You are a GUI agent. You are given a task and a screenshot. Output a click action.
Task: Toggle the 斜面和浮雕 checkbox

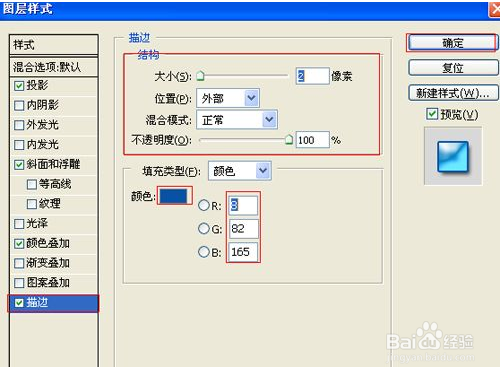[19, 164]
